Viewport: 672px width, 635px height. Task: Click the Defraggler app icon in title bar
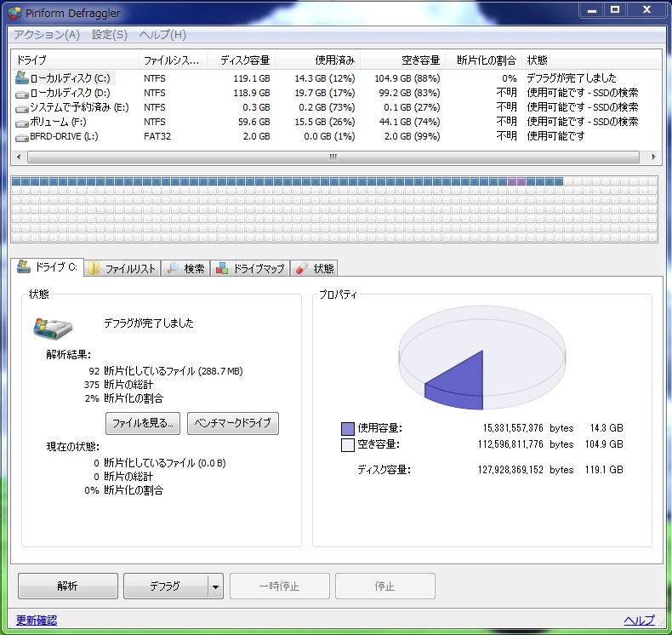[x=14, y=13]
